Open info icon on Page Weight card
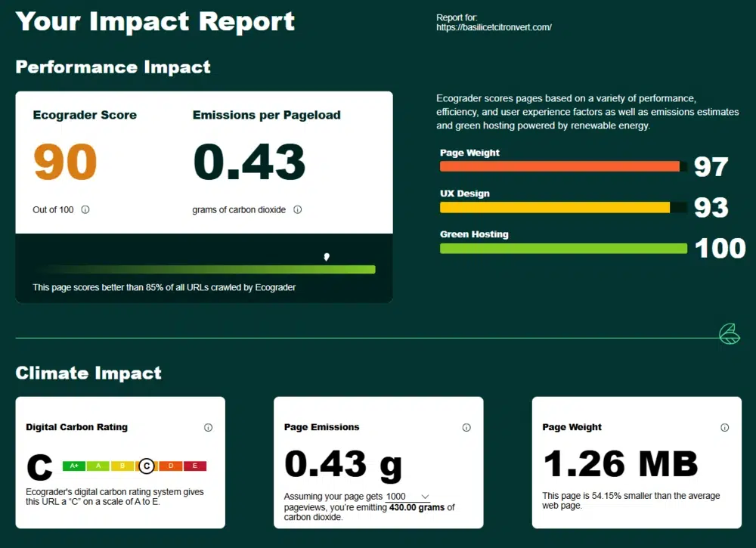The width and height of the screenshot is (756, 548). click(725, 428)
